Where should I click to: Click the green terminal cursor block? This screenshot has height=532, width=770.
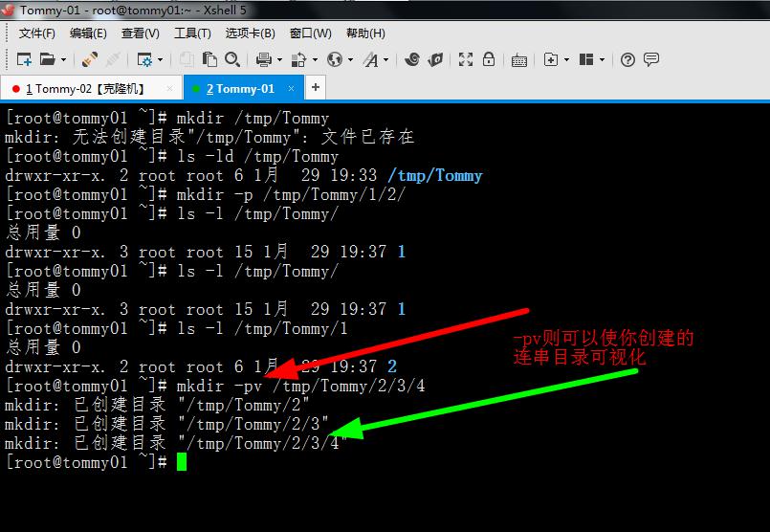click(x=182, y=462)
